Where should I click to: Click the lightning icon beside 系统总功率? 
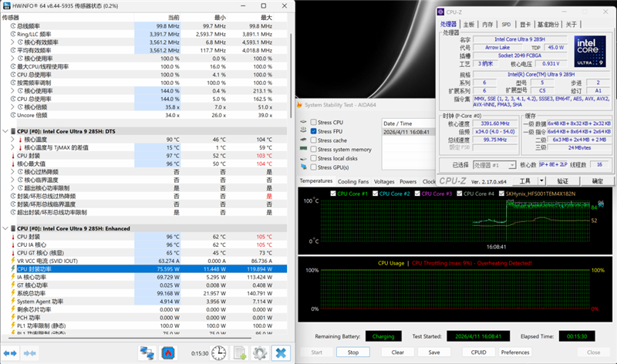coord(13,293)
